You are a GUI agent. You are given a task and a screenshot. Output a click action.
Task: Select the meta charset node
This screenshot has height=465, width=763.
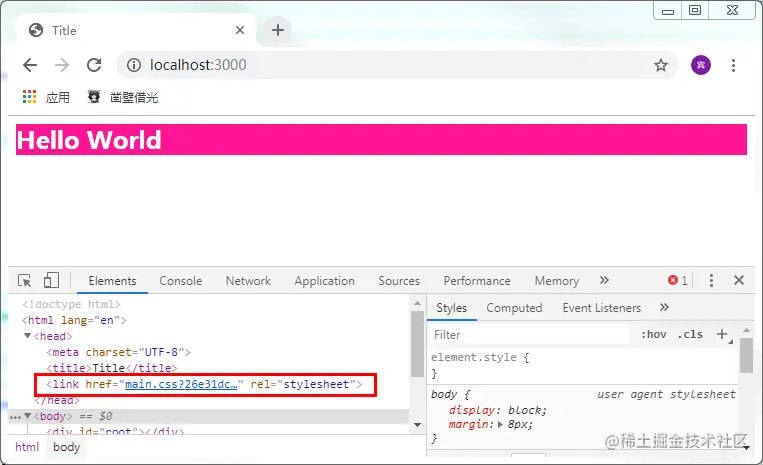coord(118,352)
